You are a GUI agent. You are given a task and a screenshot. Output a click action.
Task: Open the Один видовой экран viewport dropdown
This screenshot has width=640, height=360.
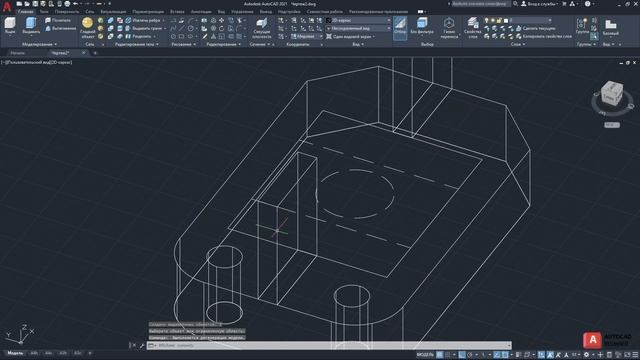coord(350,36)
